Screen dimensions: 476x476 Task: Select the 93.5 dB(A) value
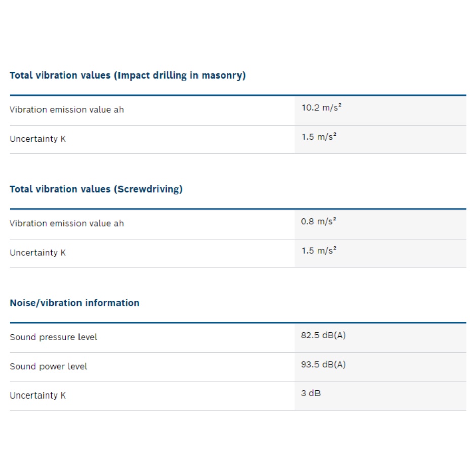pyautogui.click(x=323, y=365)
